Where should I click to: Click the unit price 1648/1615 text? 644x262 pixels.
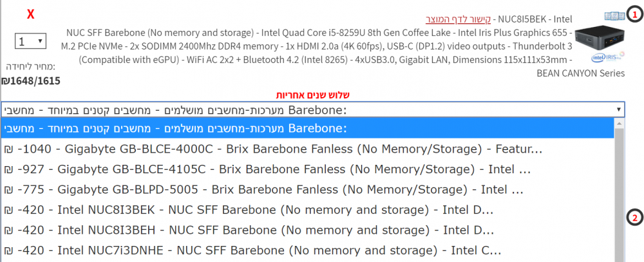[31, 81]
